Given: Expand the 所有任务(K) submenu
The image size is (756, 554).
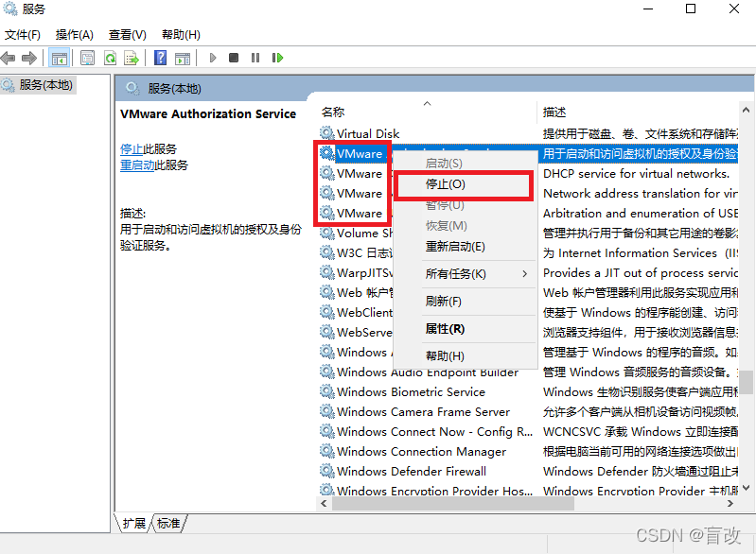Looking at the screenshot, I should 466,274.
